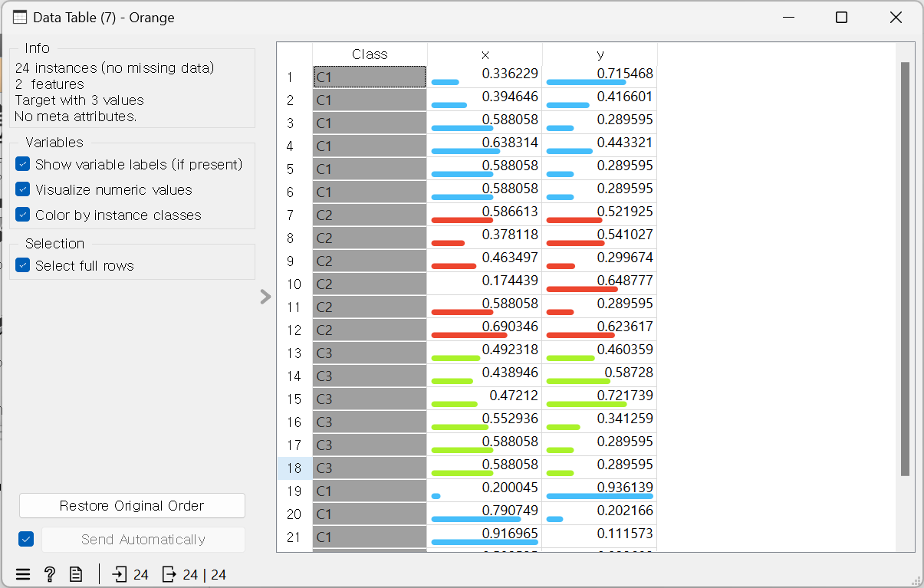Click y value 0.648777

point(625,281)
